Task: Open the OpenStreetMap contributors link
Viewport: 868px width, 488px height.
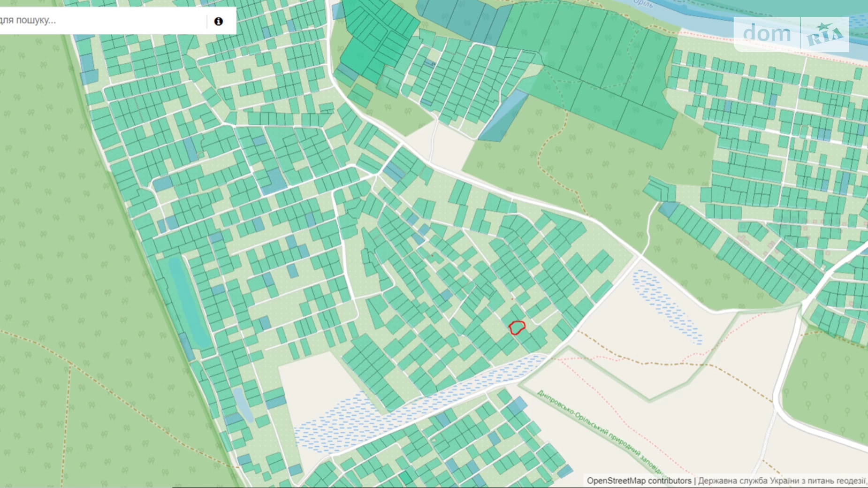Action: [x=639, y=480]
